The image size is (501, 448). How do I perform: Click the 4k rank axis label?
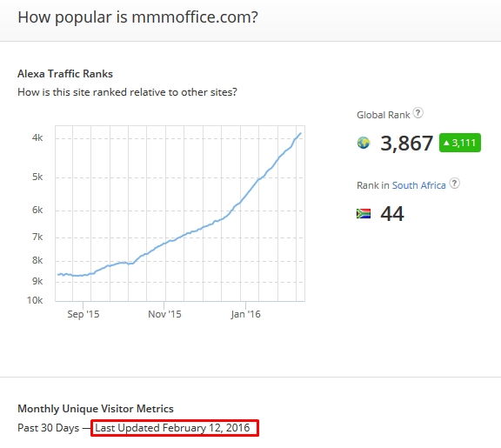click(x=37, y=137)
